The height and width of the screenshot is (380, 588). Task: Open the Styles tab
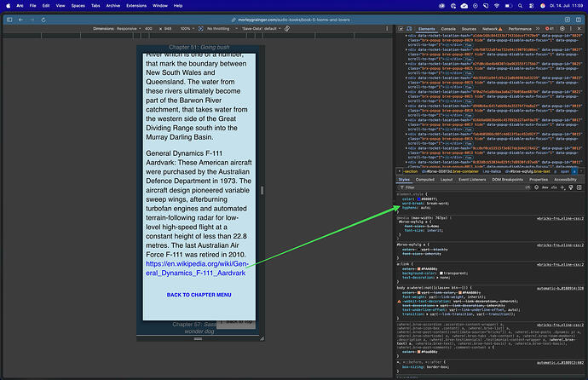pyautogui.click(x=404, y=180)
